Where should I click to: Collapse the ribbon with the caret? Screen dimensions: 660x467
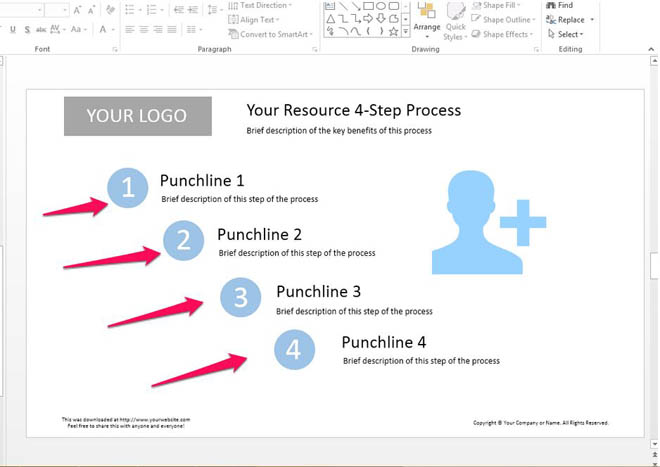pyautogui.click(x=651, y=50)
